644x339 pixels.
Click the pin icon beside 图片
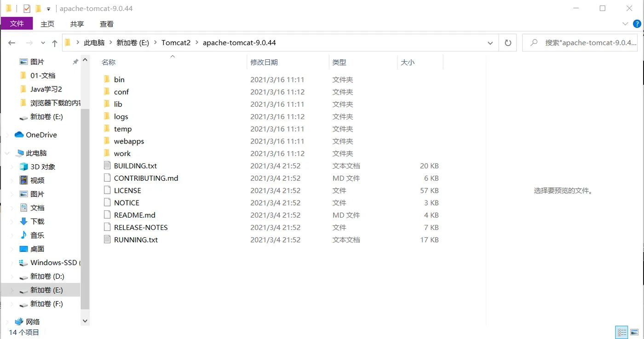[x=75, y=62]
